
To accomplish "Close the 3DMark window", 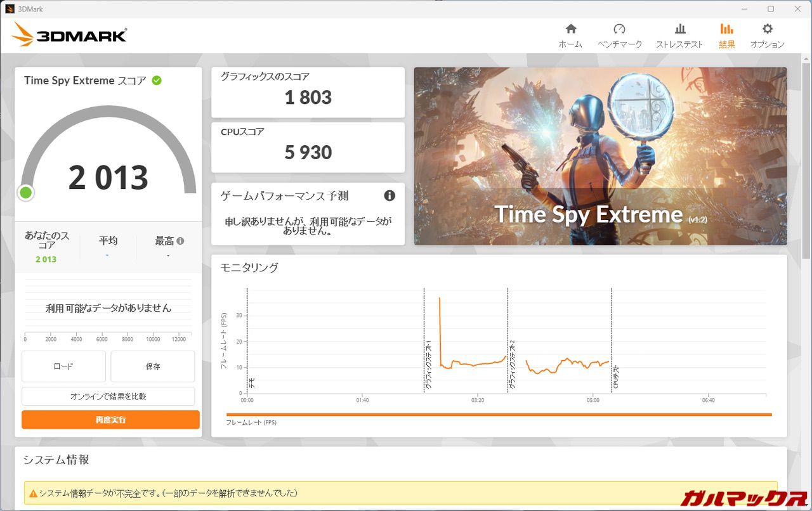I will (799, 9).
